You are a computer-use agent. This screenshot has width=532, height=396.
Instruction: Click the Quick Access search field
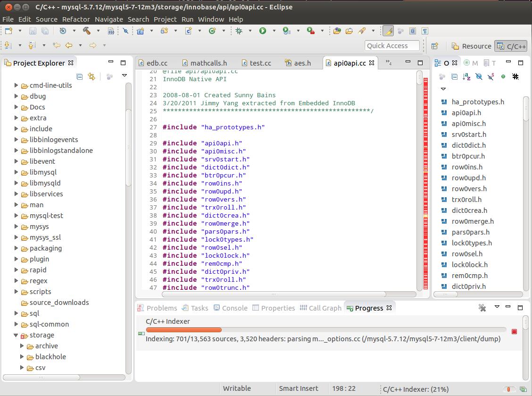[392, 45]
